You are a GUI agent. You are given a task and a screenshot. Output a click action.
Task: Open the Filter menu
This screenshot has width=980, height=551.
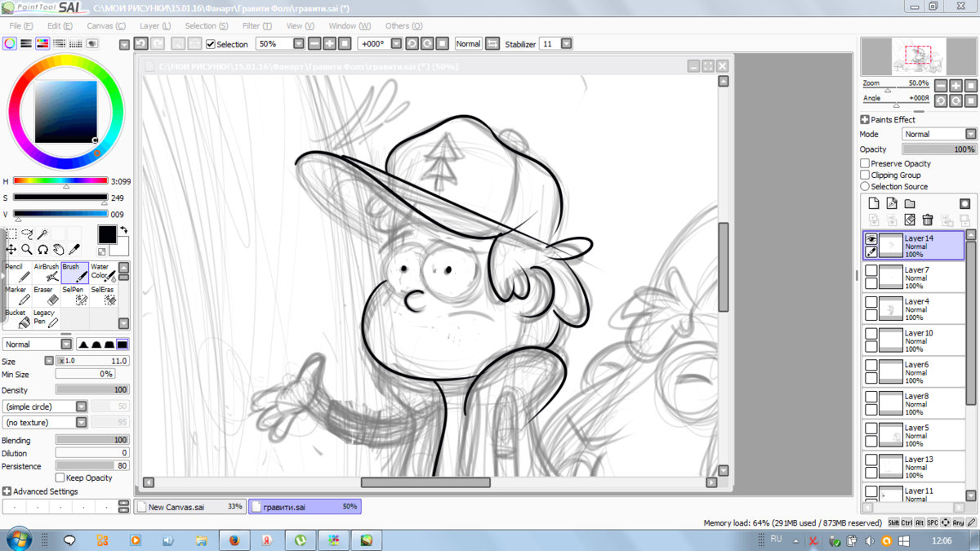coord(256,26)
